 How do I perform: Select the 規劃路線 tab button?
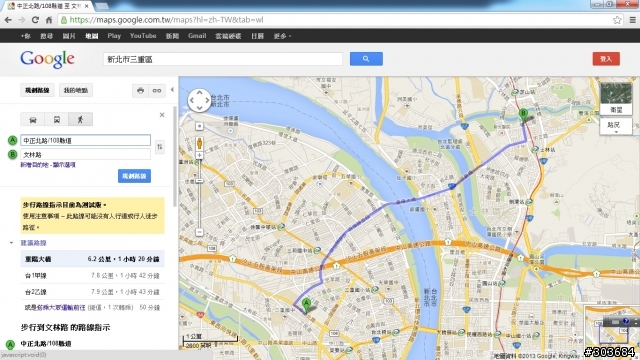37,90
